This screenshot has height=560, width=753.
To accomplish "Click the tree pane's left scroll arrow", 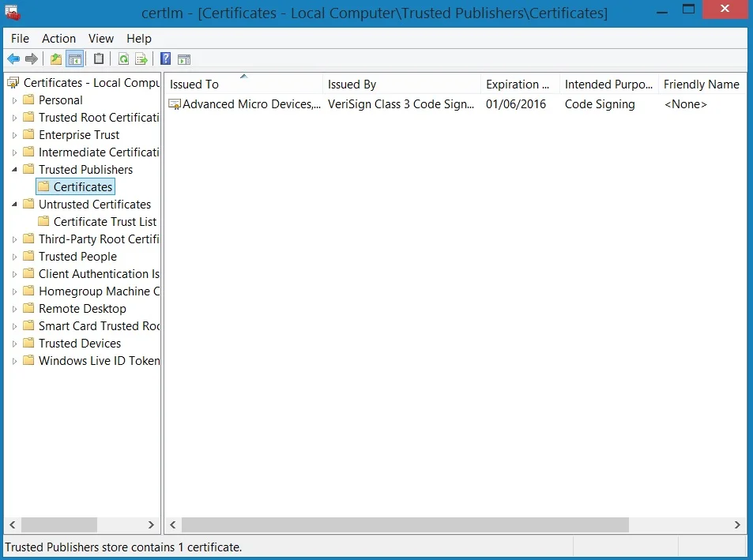I will tap(13, 524).
